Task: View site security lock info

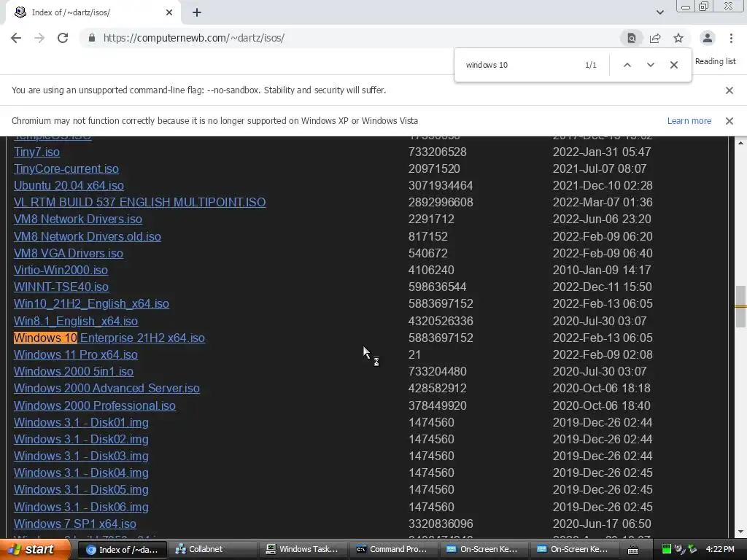Action: pyautogui.click(x=92, y=38)
